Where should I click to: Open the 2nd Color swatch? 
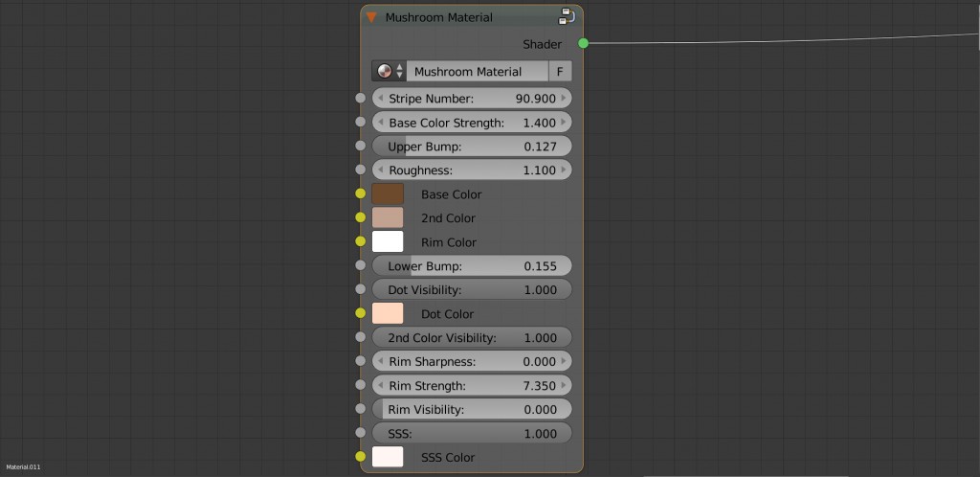coord(388,218)
